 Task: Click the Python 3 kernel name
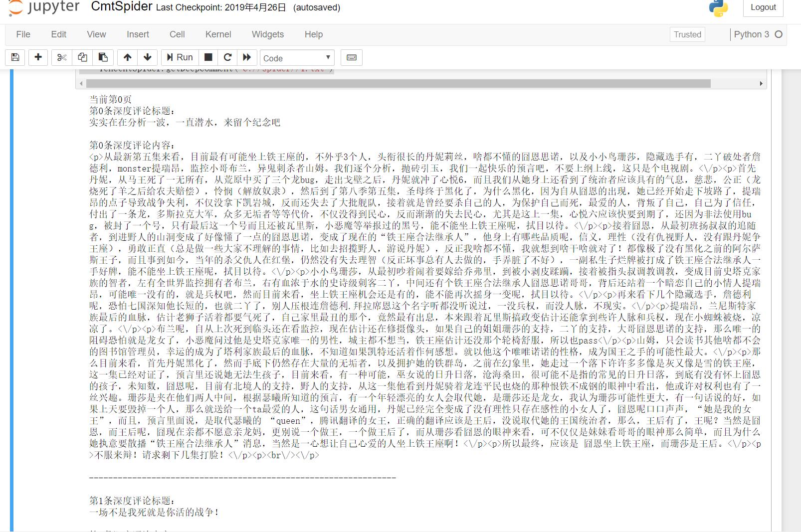(751, 34)
